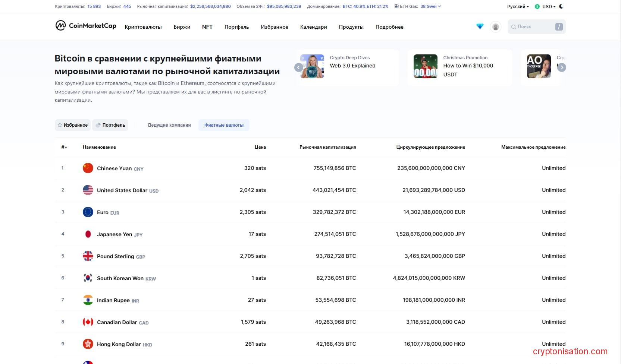Click the Pound Sterling flag icon

pyautogui.click(x=88, y=256)
